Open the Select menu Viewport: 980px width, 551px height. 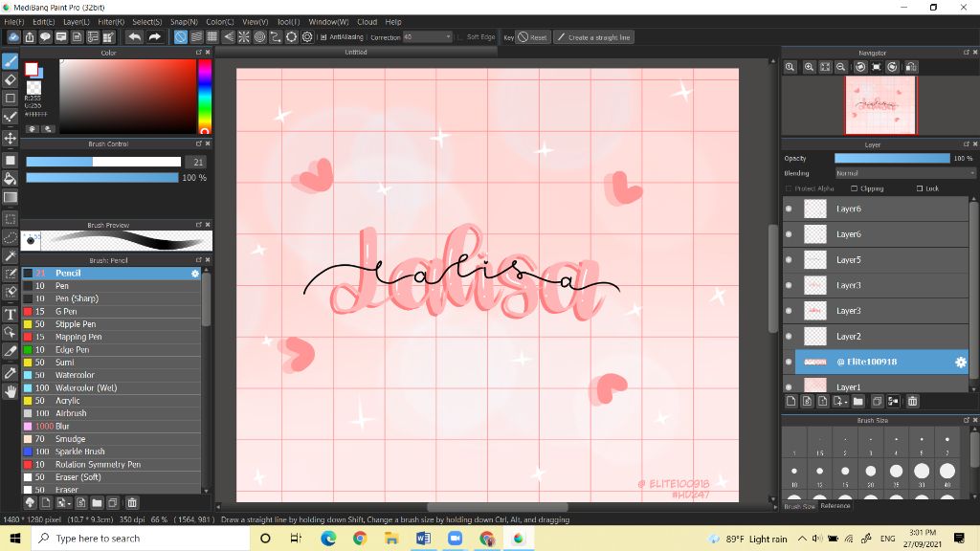tap(146, 22)
